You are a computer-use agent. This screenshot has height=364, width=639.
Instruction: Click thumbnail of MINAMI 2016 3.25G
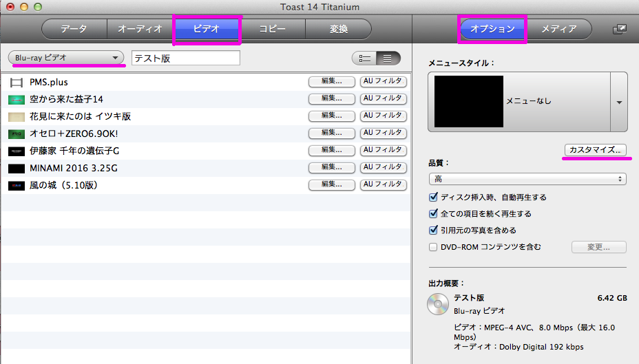pos(17,169)
